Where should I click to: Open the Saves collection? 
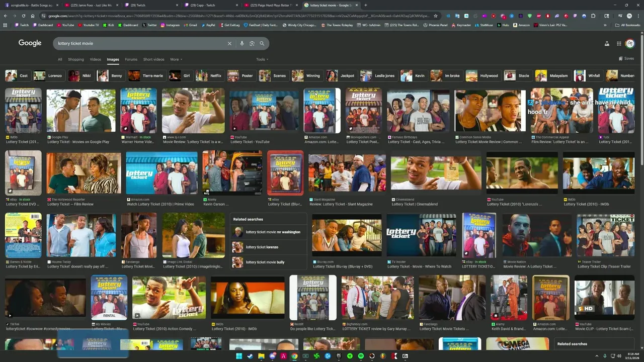pyautogui.click(x=626, y=59)
